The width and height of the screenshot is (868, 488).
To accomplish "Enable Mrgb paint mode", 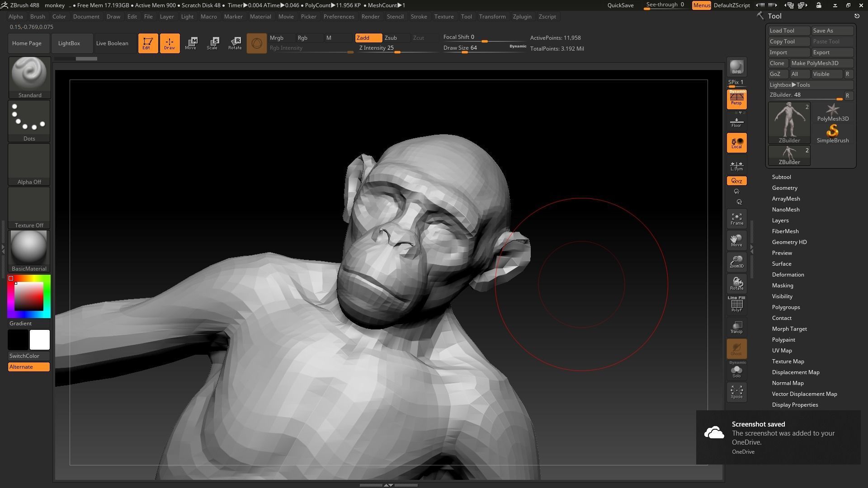I will point(282,38).
